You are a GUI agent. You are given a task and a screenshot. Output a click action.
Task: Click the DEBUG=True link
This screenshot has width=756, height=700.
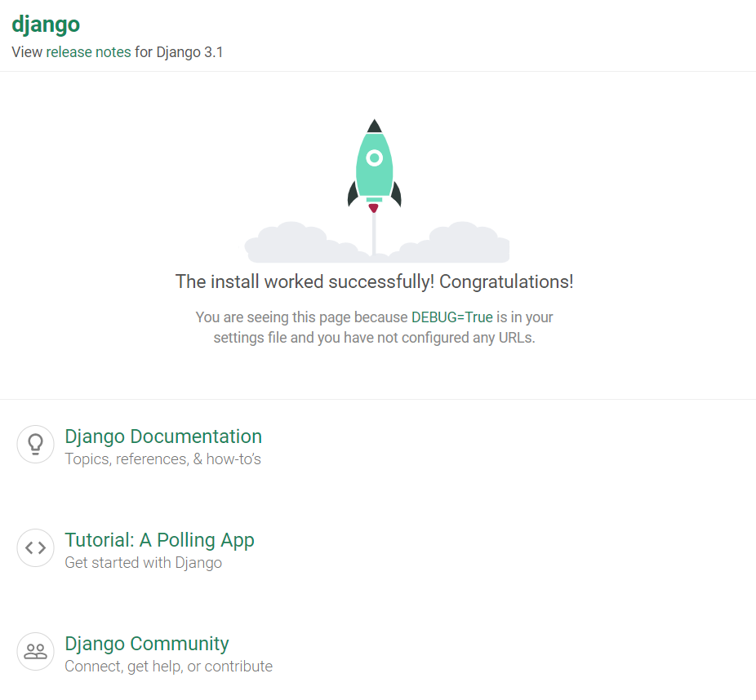point(451,317)
